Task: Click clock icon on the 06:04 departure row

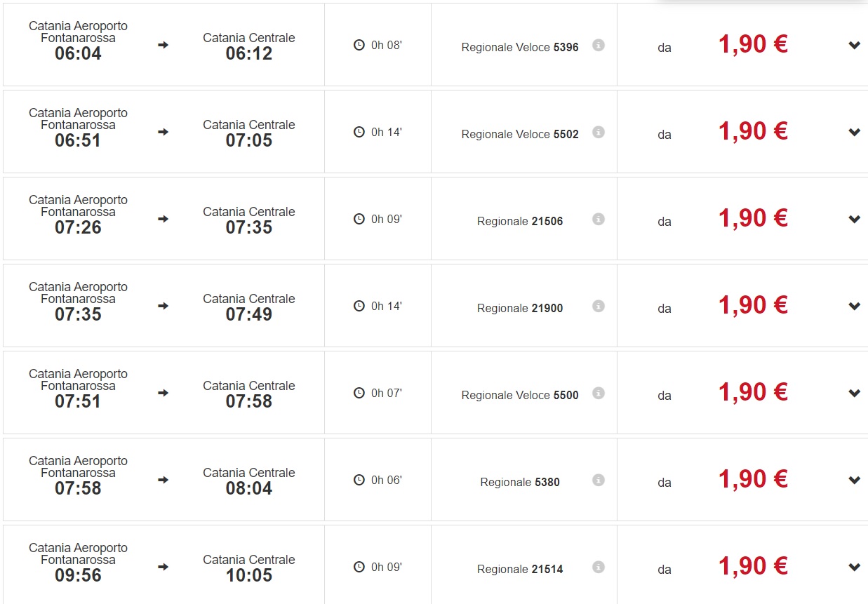Action: (x=359, y=46)
